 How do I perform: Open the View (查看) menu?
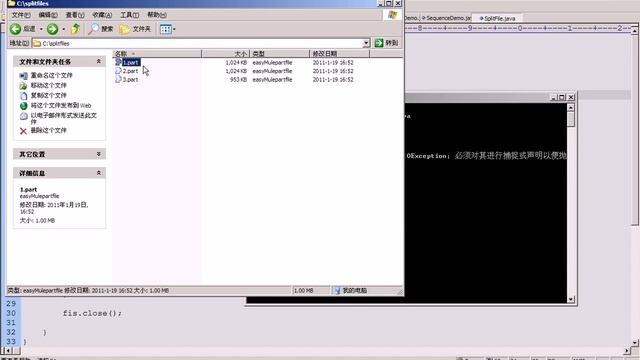[75, 15]
